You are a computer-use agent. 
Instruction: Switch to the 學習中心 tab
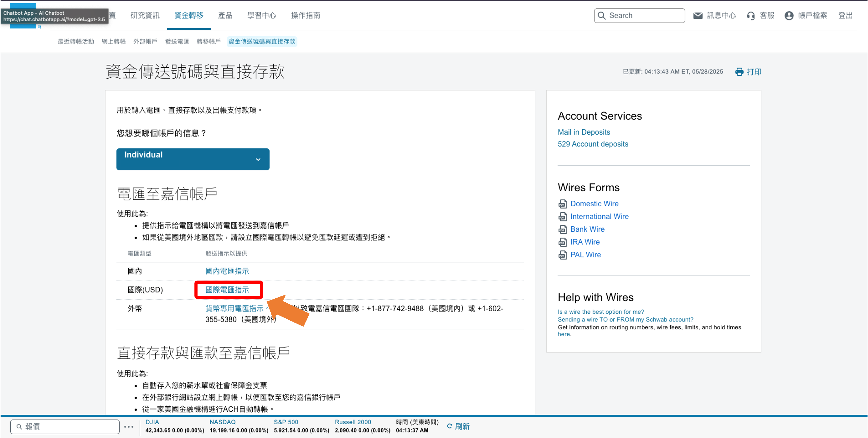[261, 15]
